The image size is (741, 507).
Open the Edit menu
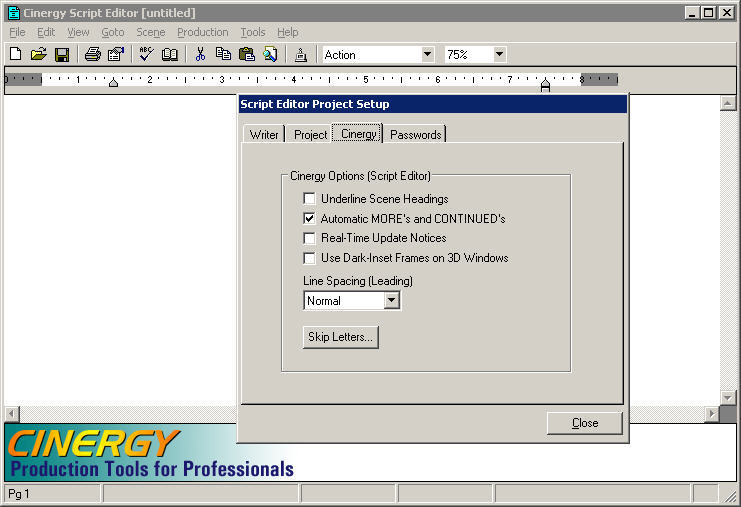click(x=46, y=32)
